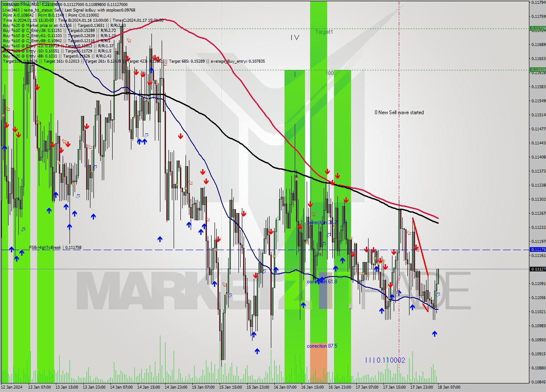
Task: Click the '17 Jan 15:00' time label
Action: 394,387
